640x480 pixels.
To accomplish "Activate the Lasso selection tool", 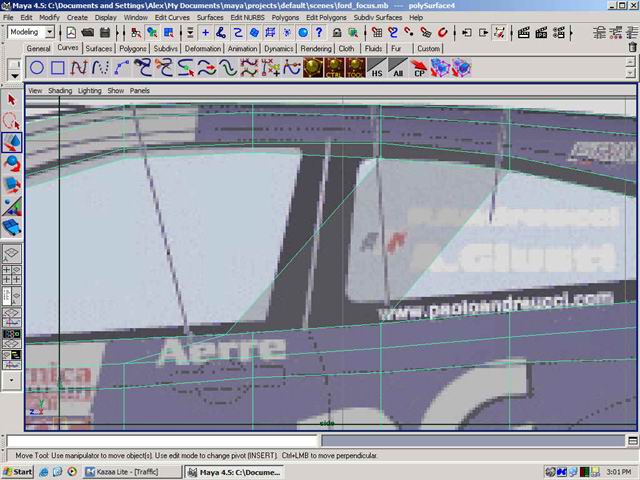I will pos(12,121).
